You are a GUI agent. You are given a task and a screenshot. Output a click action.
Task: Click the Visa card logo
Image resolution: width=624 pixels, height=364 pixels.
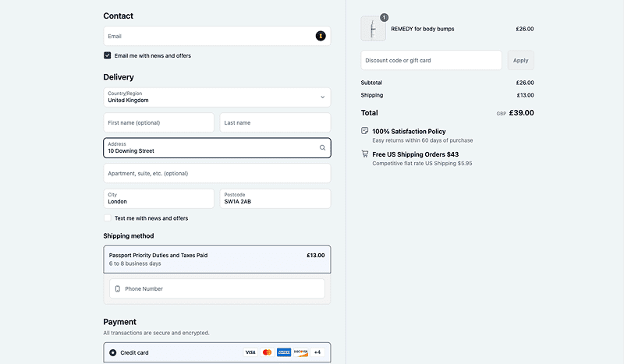click(250, 352)
